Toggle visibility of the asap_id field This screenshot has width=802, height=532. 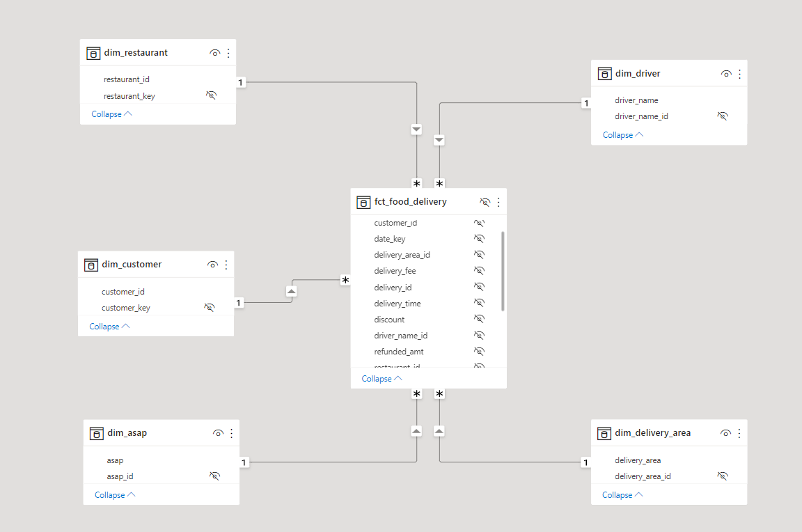pos(214,476)
